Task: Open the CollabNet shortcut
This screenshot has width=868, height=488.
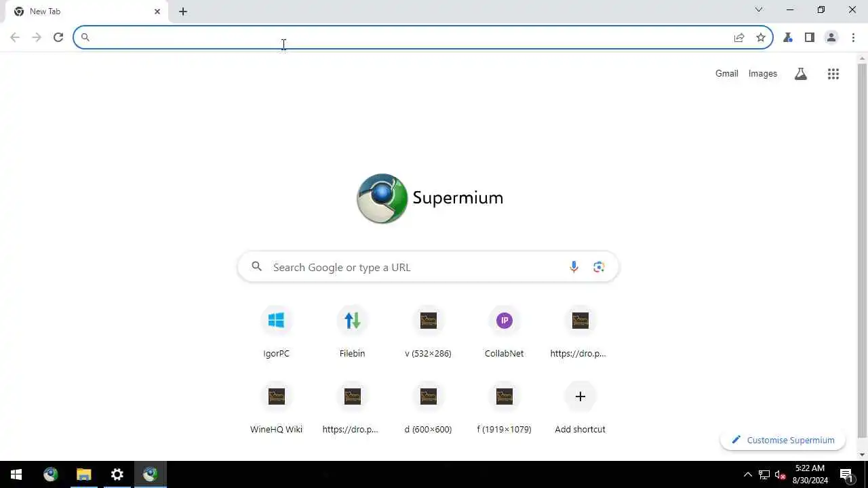Action: click(x=504, y=331)
